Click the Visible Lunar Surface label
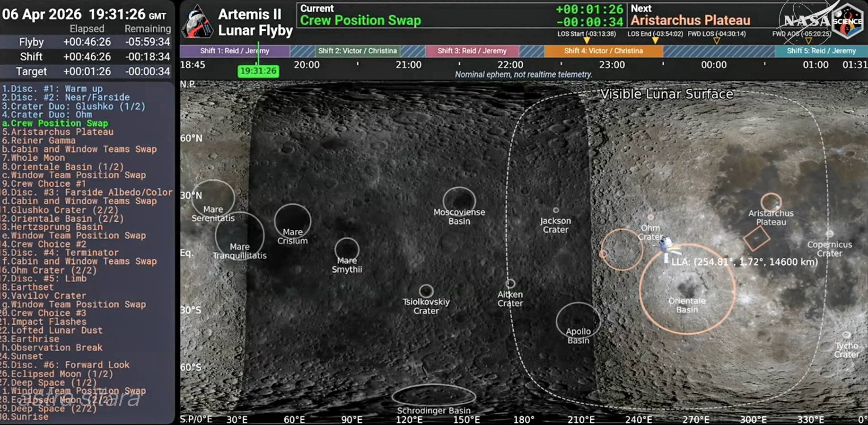This screenshot has width=868, height=425. pos(666,94)
